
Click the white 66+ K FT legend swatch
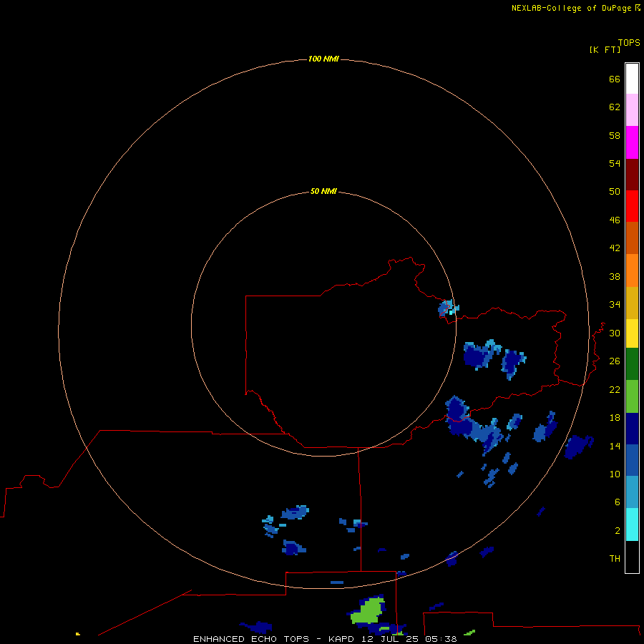632,79
